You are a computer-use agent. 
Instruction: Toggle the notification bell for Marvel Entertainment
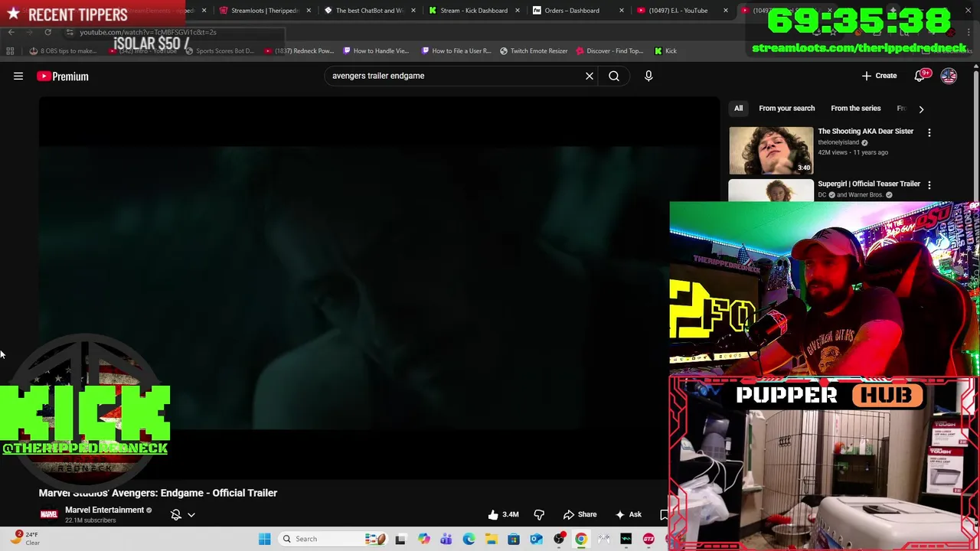tap(176, 514)
